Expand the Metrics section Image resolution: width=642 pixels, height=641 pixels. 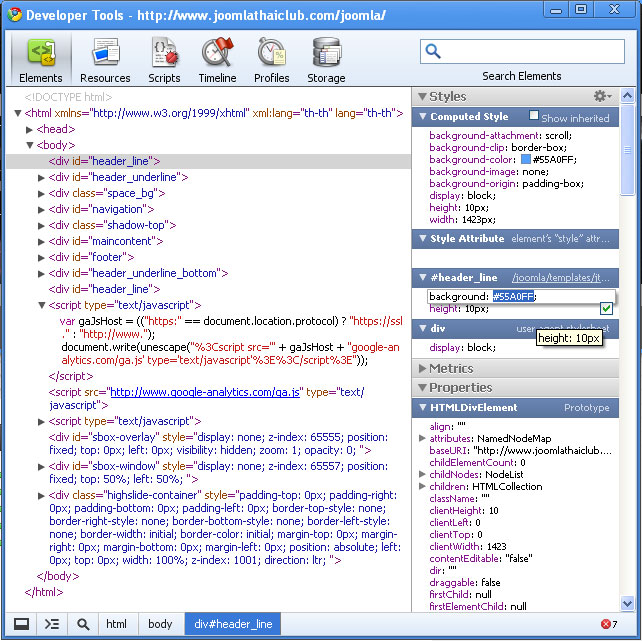[x=423, y=368]
